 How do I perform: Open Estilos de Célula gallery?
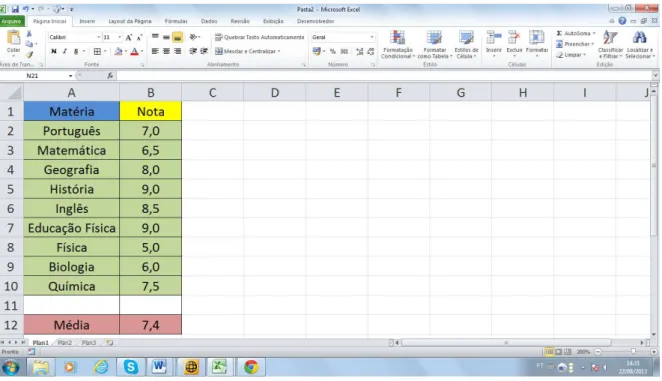click(466, 44)
